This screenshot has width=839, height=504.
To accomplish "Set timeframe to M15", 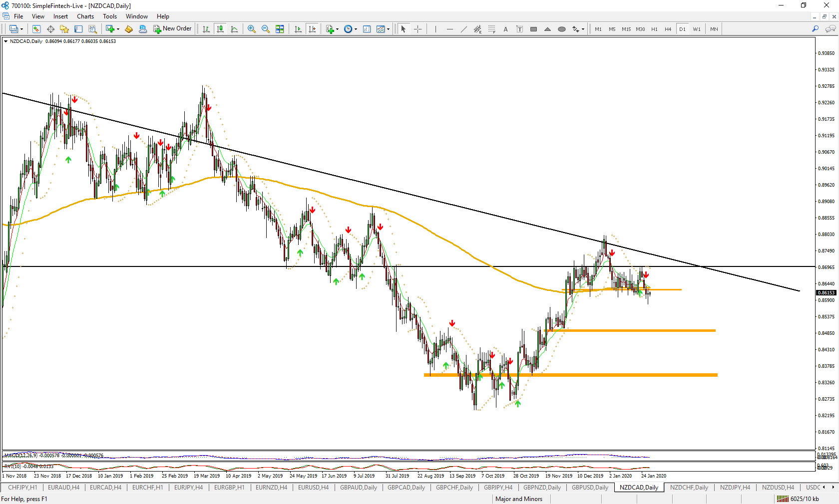I will pos(626,29).
